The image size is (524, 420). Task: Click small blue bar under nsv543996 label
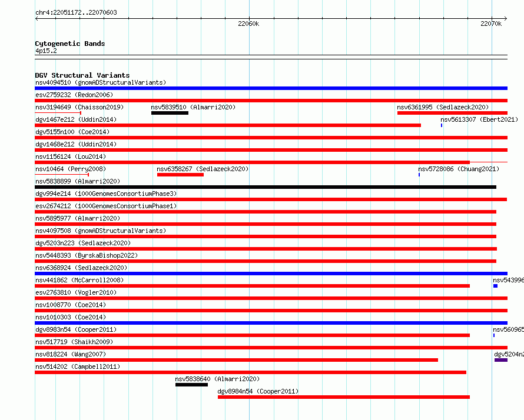(495, 286)
